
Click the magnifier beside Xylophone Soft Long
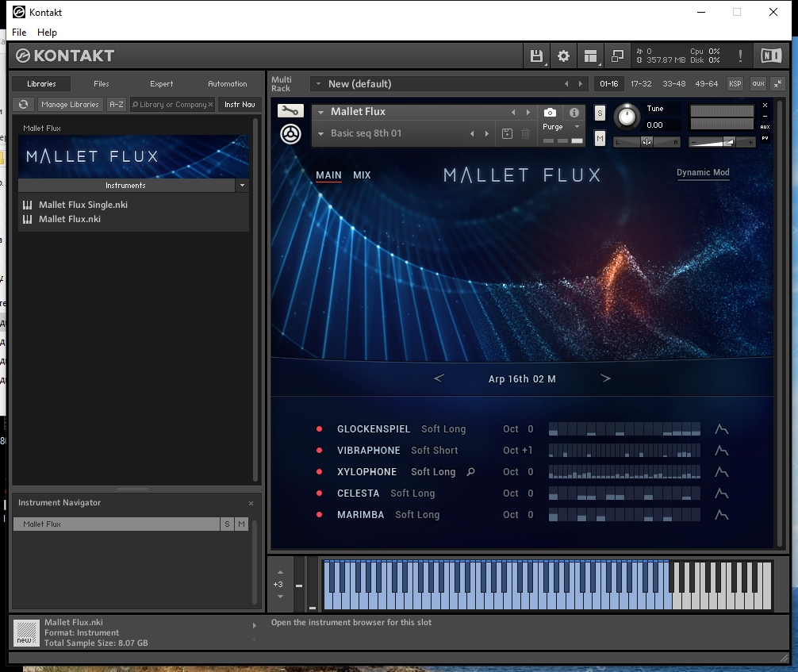click(x=470, y=472)
